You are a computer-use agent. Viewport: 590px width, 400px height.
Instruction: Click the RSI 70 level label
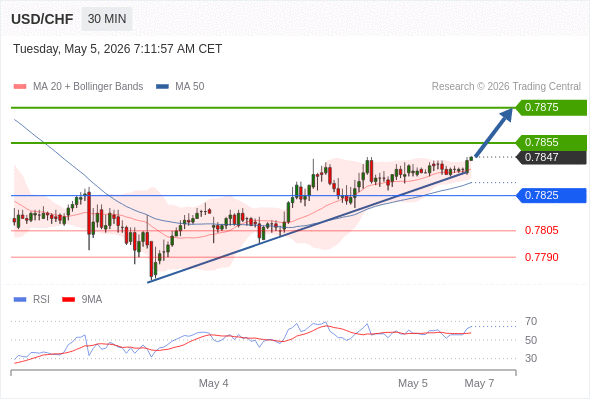pos(531,322)
